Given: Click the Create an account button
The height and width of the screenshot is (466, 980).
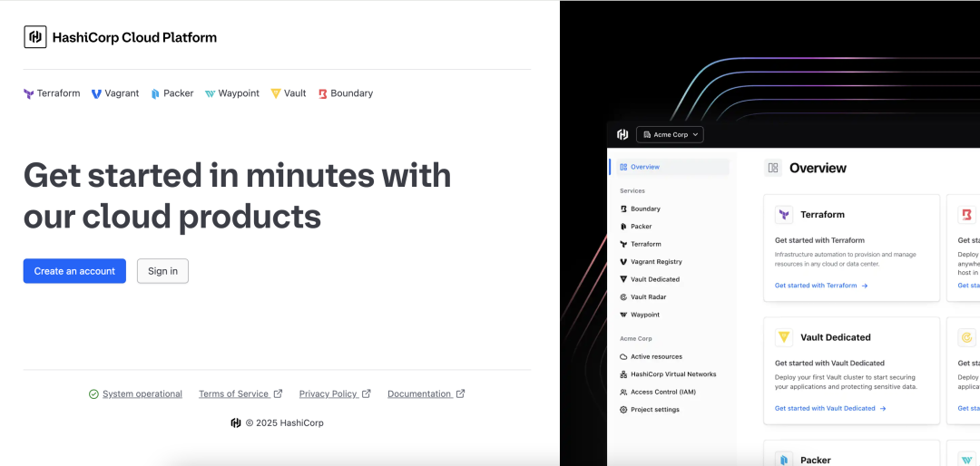Looking at the screenshot, I should (74, 271).
